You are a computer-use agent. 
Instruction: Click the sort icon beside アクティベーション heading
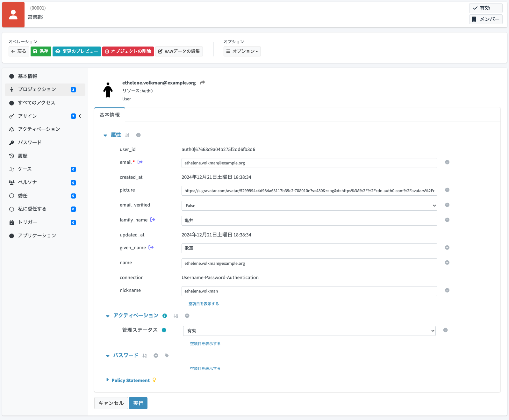[x=176, y=316]
